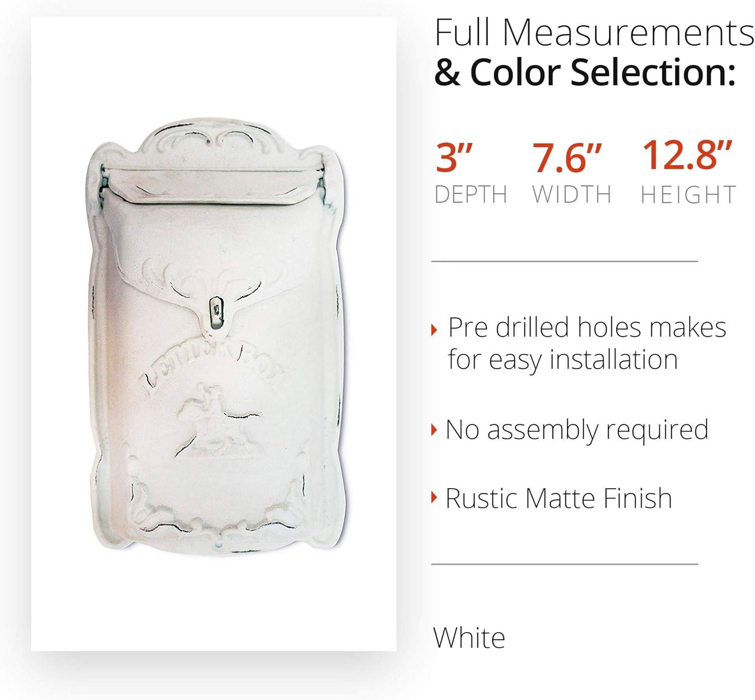Click the HEIGHT label
The height and width of the screenshot is (700, 755).
(x=688, y=195)
